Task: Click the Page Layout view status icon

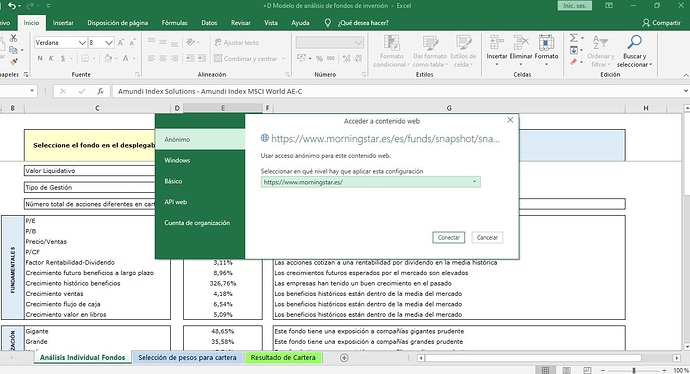Action: 566,370
